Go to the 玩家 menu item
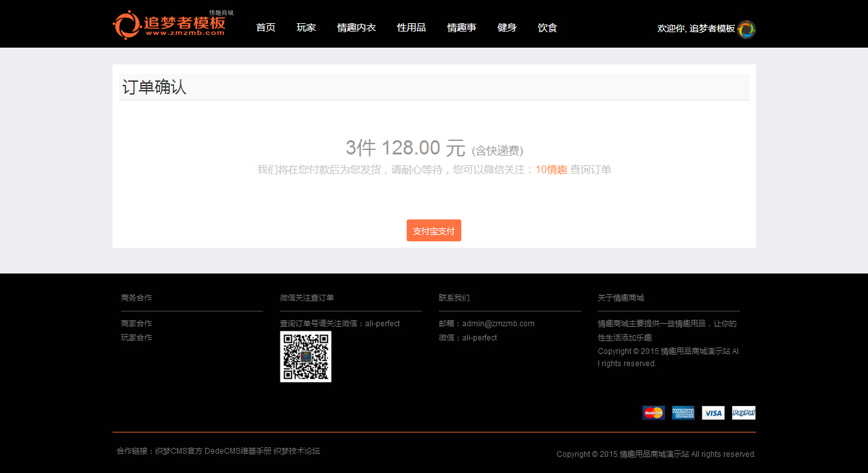Image resolution: width=868 pixels, height=473 pixels. point(306,28)
